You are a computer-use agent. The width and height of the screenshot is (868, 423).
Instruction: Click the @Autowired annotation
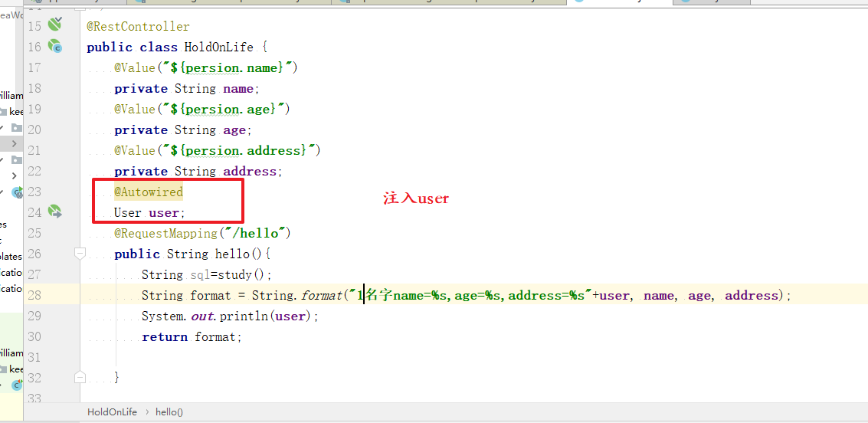149,192
